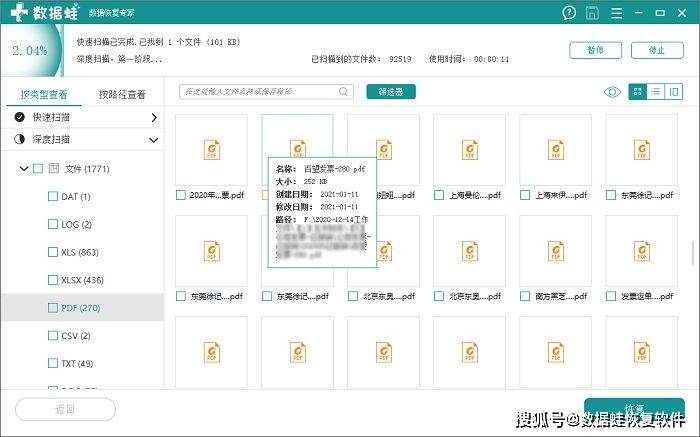Check the PDF (270) checkbox

[53, 308]
